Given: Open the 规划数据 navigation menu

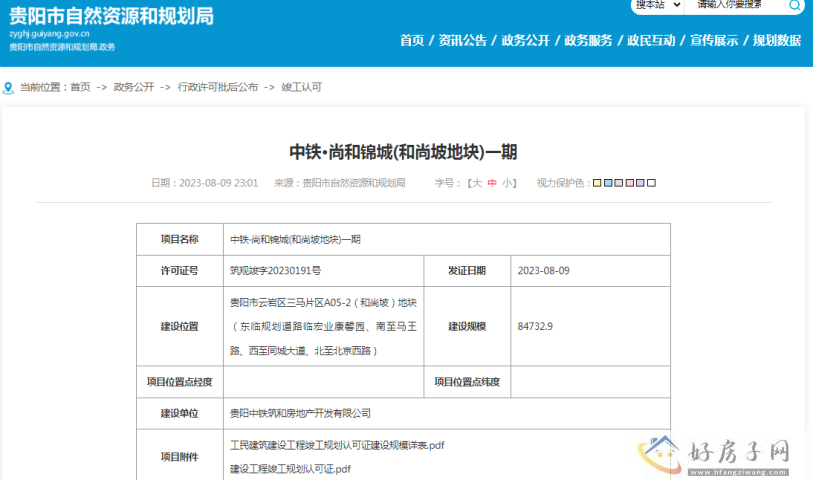Looking at the screenshot, I should (777, 40).
